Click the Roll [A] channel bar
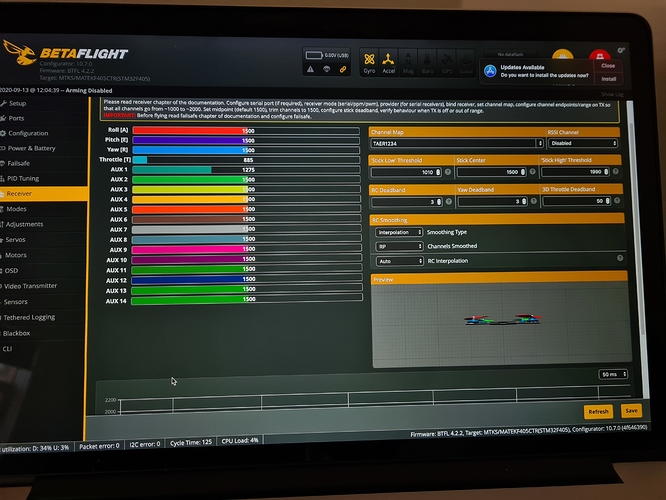The height and width of the screenshot is (500, 666). [x=246, y=131]
